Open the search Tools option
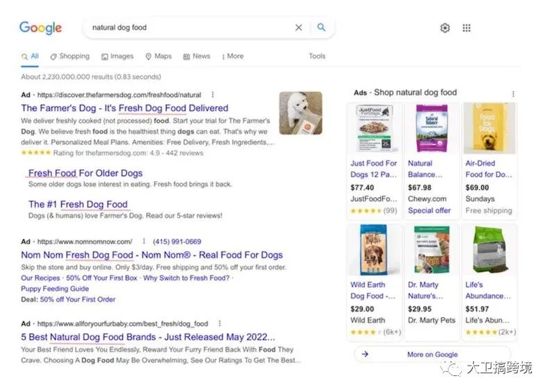Image resolution: width=550 pixels, height=392 pixels. (317, 56)
